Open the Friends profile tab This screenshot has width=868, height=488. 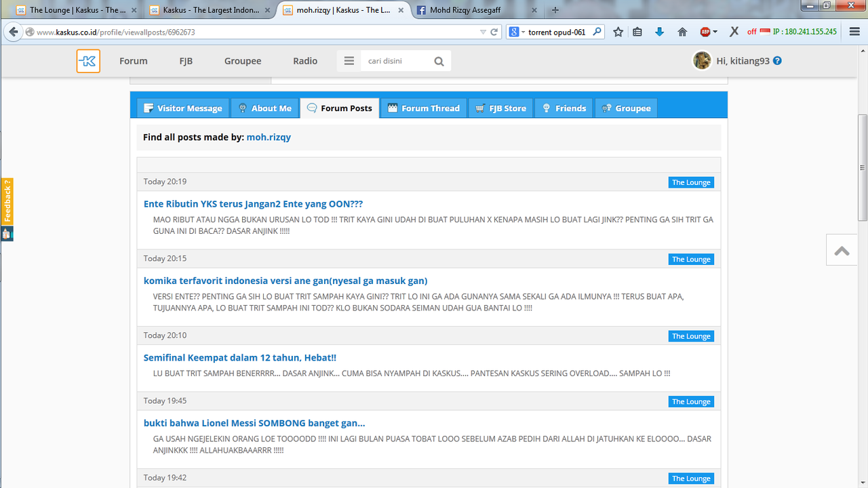pyautogui.click(x=564, y=108)
